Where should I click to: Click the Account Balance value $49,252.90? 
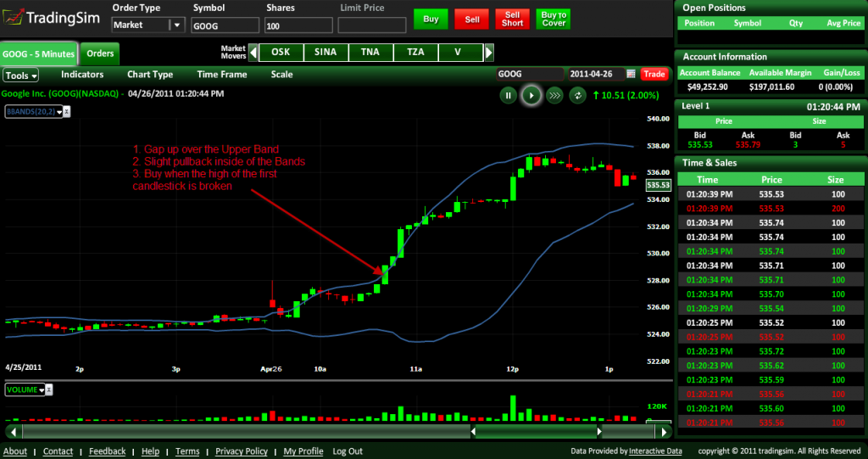708,87
